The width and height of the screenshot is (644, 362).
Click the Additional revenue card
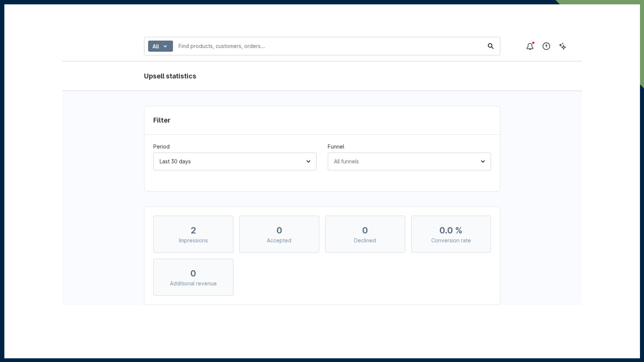click(193, 277)
